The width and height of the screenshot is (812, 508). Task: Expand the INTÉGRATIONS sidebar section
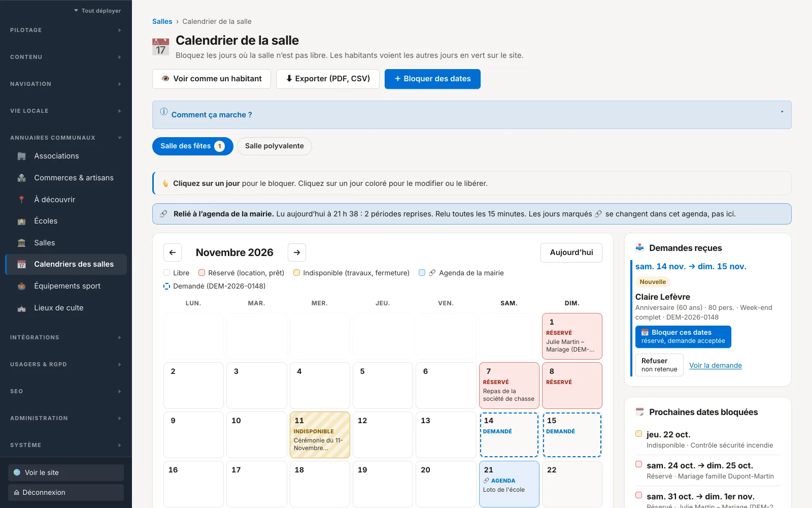(x=66, y=337)
